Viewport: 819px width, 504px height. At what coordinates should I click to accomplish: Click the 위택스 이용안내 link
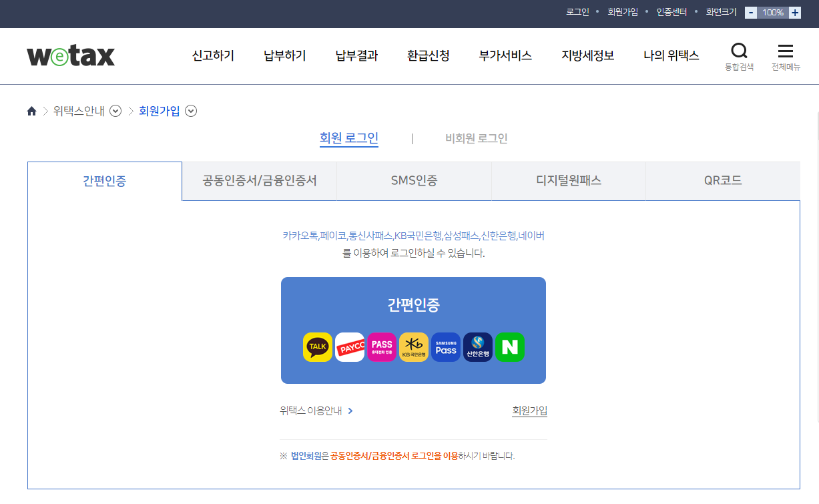click(316, 411)
